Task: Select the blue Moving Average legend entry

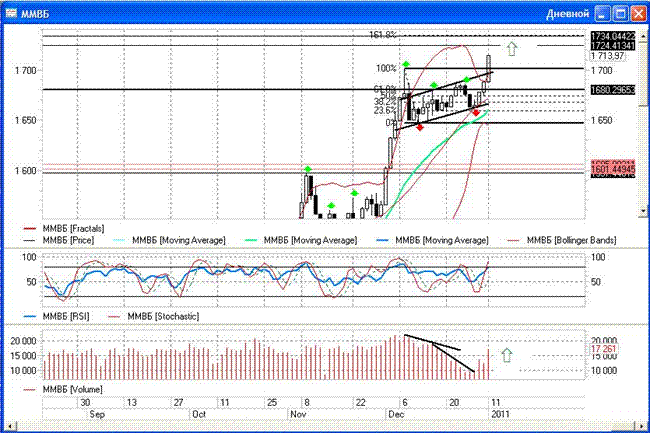Action: 432,240
